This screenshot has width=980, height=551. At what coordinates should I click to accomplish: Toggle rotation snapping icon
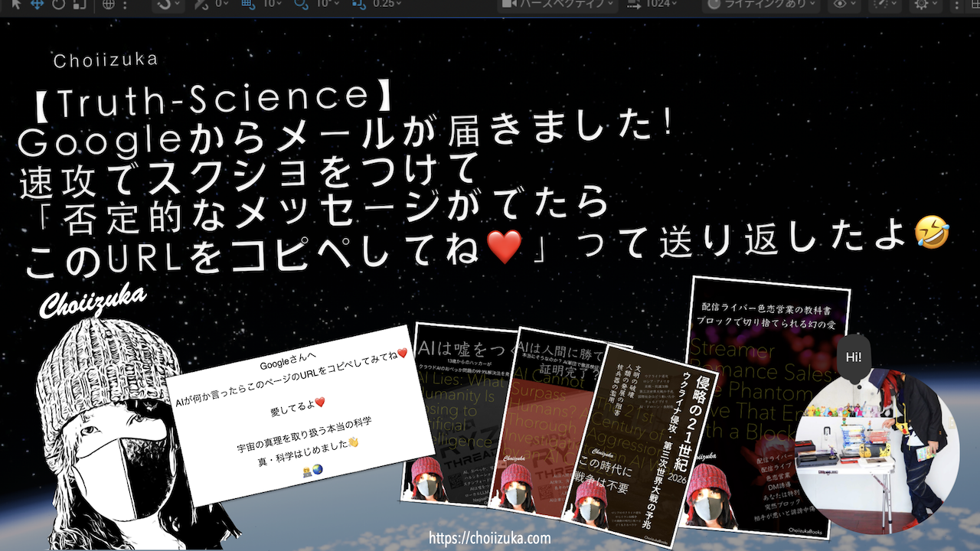[301, 4]
